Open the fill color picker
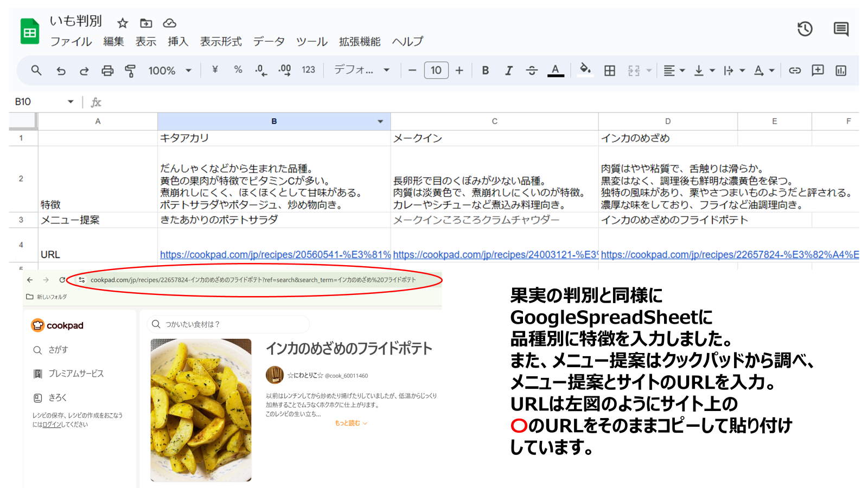Viewport: 868px width, 488px height. [585, 70]
